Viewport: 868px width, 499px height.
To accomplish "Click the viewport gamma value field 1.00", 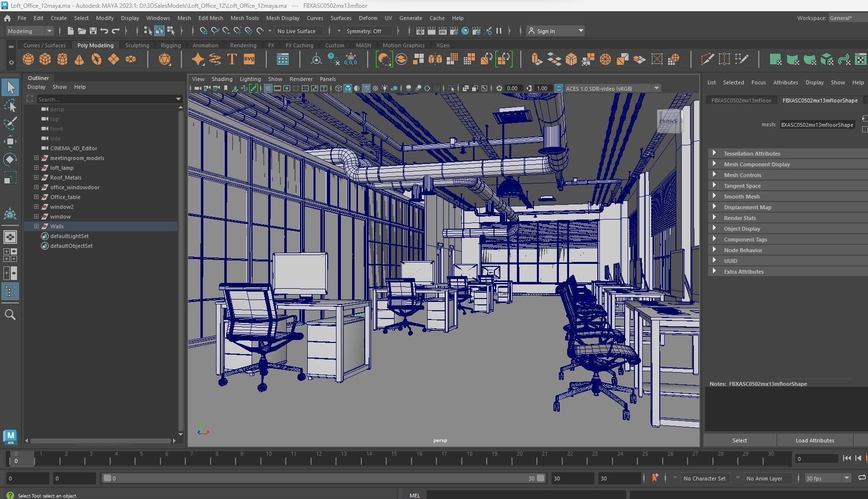I will click(x=542, y=88).
